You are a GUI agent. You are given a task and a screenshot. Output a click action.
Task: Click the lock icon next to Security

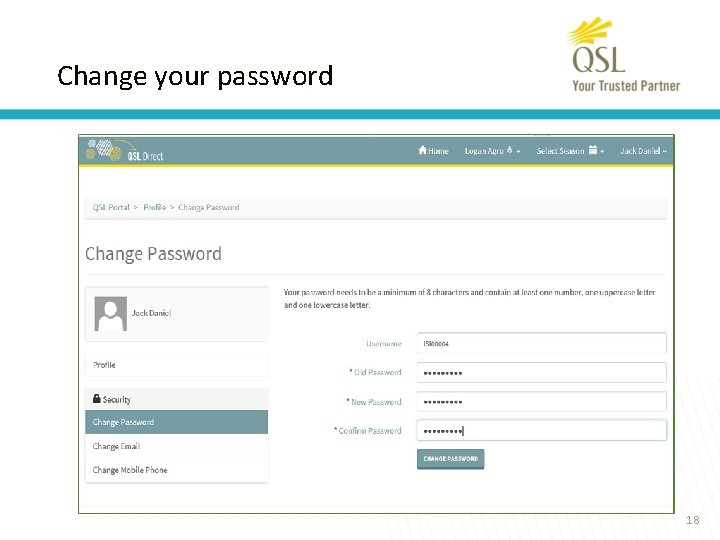pyautogui.click(x=96, y=399)
